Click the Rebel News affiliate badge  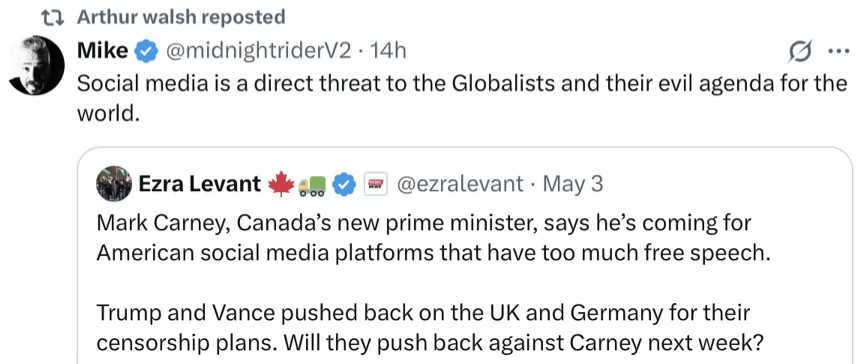377,185
